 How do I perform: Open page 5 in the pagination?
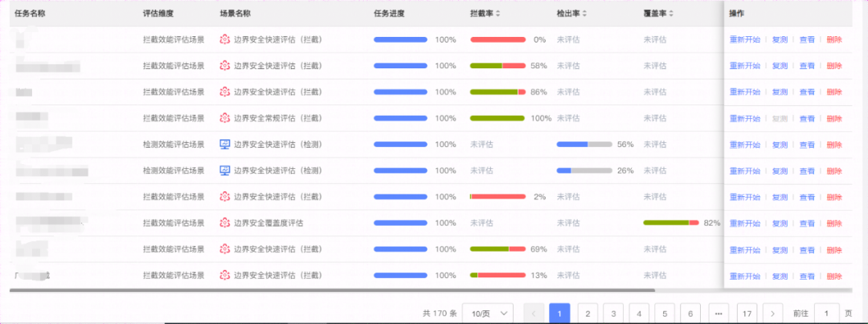[x=665, y=313]
